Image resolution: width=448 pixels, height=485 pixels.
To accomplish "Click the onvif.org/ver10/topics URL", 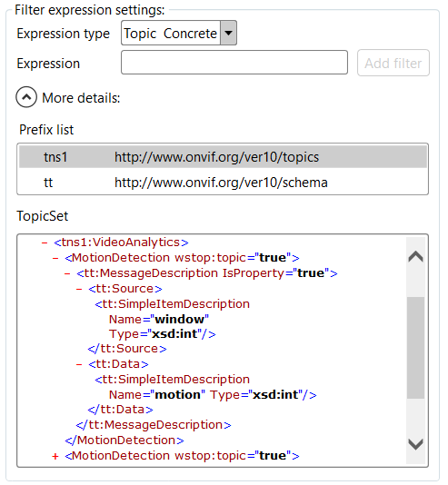I will click(216, 157).
